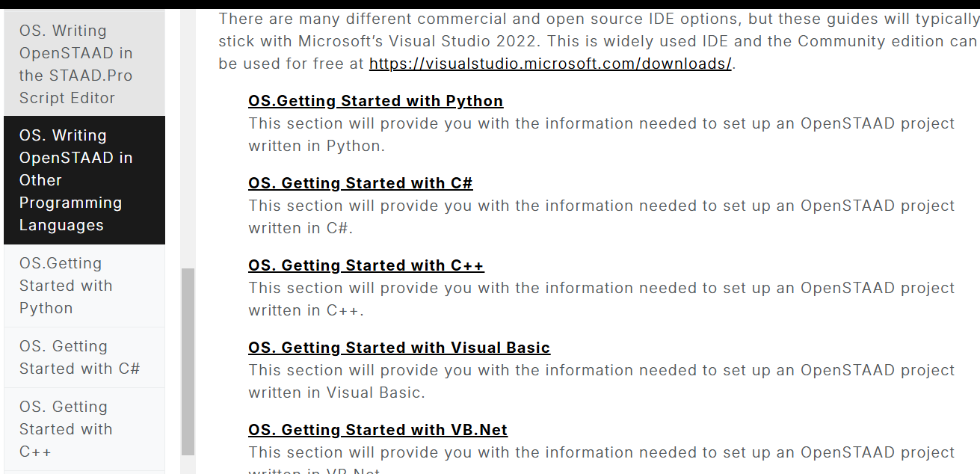Screen dimensions: 980x474
Task: Open main link 'OS. Getting Started with C#'
Action: (x=360, y=183)
